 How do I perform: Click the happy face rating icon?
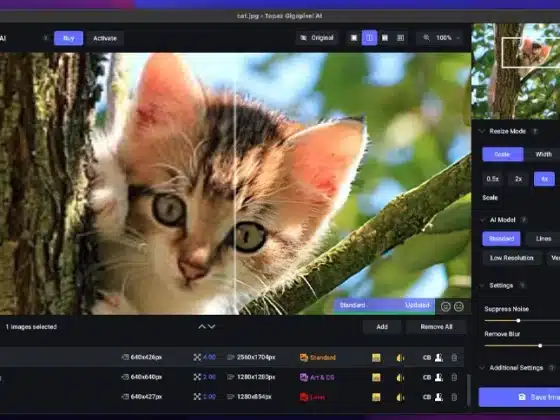click(445, 306)
